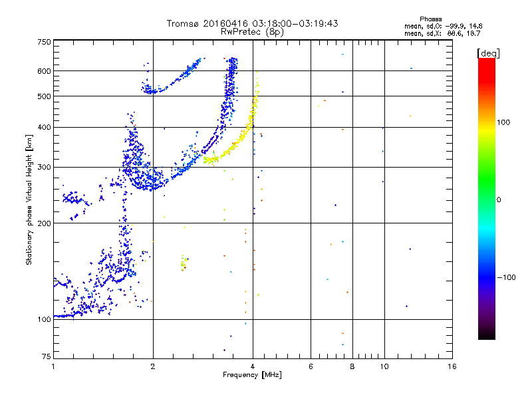This screenshot has width=532, height=399.
Task: Click the x-axis '8' tick label
Action: coord(352,366)
